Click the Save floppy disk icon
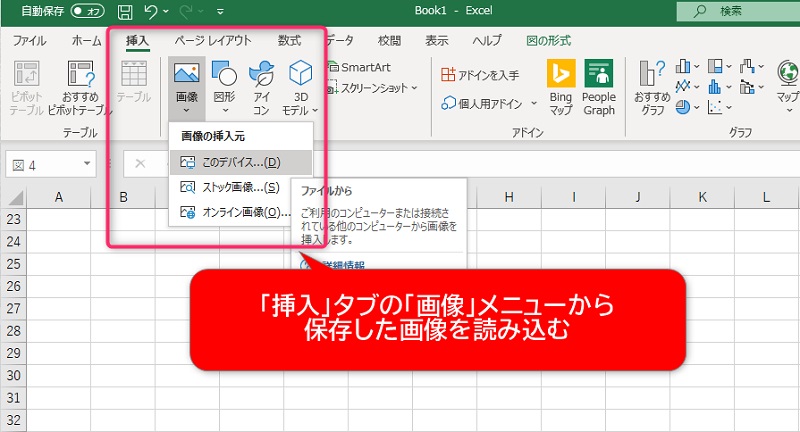This screenshot has height=432, width=800. tap(125, 12)
